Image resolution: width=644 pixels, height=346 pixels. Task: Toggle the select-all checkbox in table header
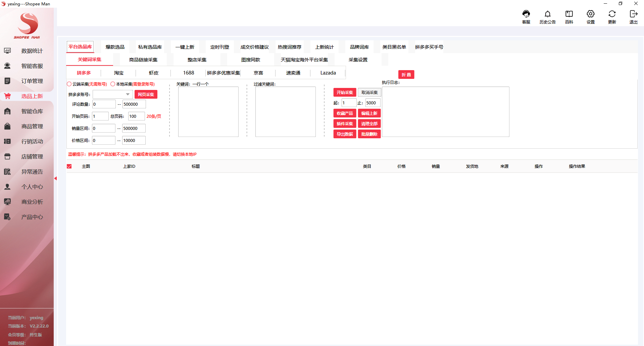pyautogui.click(x=69, y=166)
